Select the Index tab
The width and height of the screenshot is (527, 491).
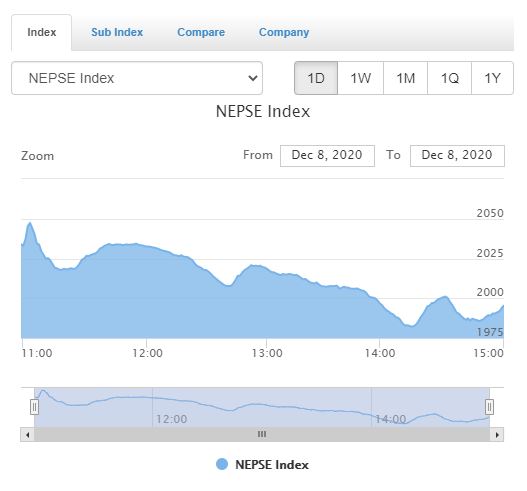click(42, 32)
